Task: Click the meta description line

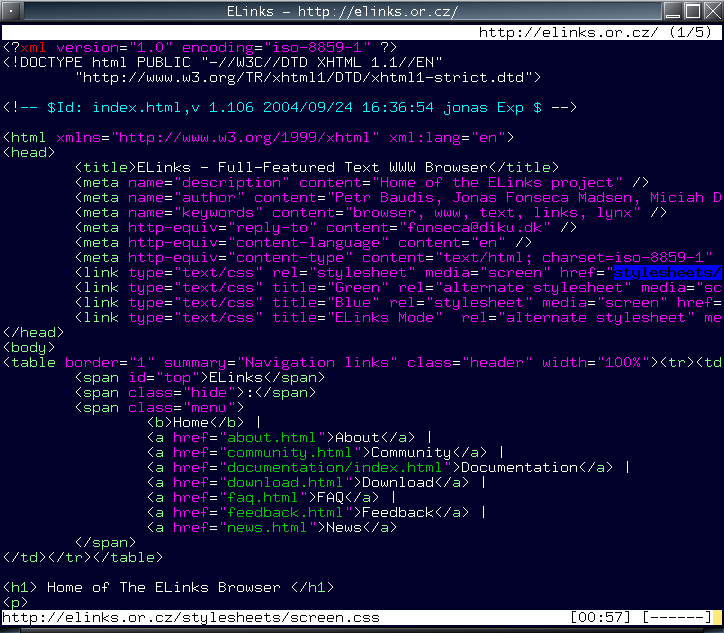Action: (362, 183)
